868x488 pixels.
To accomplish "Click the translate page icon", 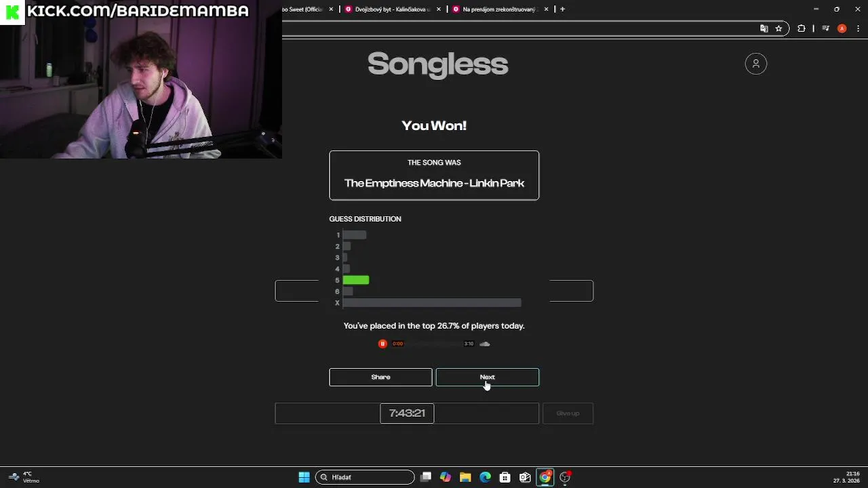I will (764, 28).
